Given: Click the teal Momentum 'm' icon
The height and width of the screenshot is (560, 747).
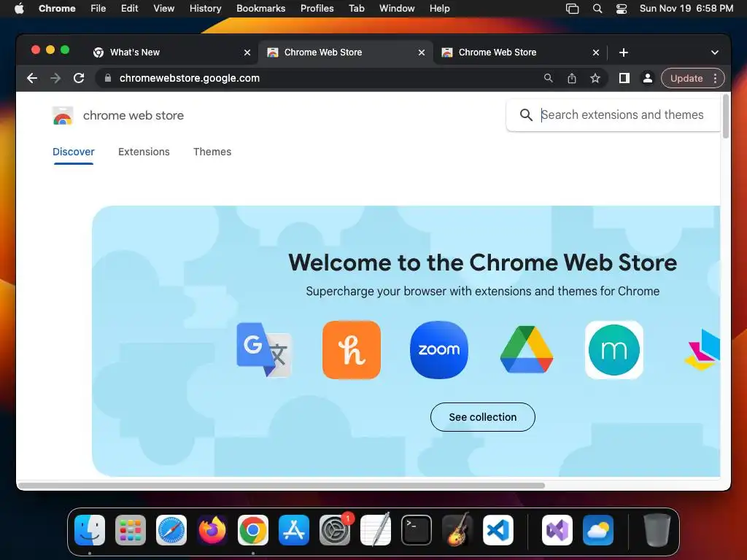Looking at the screenshot, I should [614, 350].
